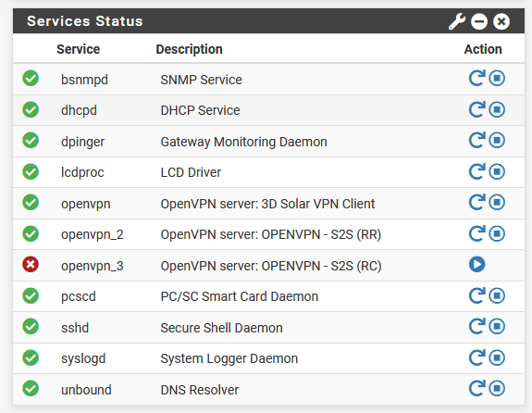Screen dimensions: 532x413
Task: Click the red stopped status icon for openvpn_3
Action: click(31, 264)
